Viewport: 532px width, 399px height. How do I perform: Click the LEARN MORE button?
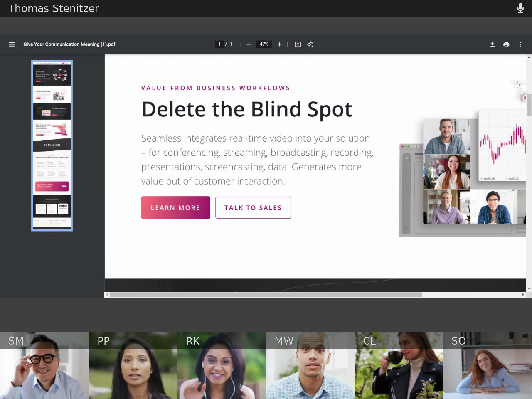[x=175, y=207]
